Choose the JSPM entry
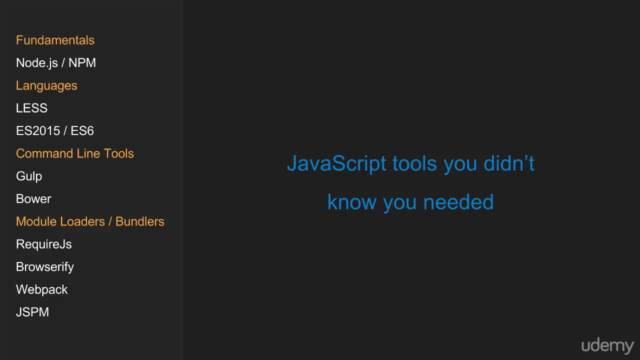The width and height of the screenshot is (640, 360). (33, 312)
